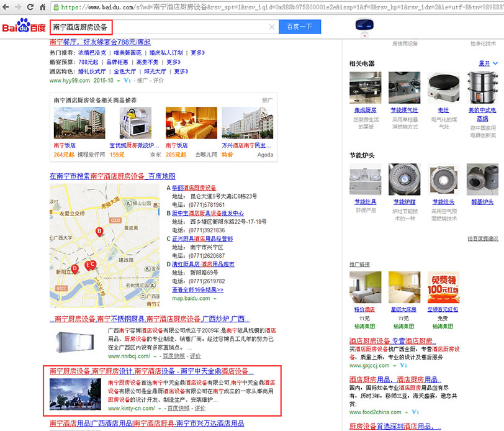Open map result D 清红厨具店 酒店用品超市
This screenshot has height=431, width=504.
pyautogui.click(x=203, y=264)
